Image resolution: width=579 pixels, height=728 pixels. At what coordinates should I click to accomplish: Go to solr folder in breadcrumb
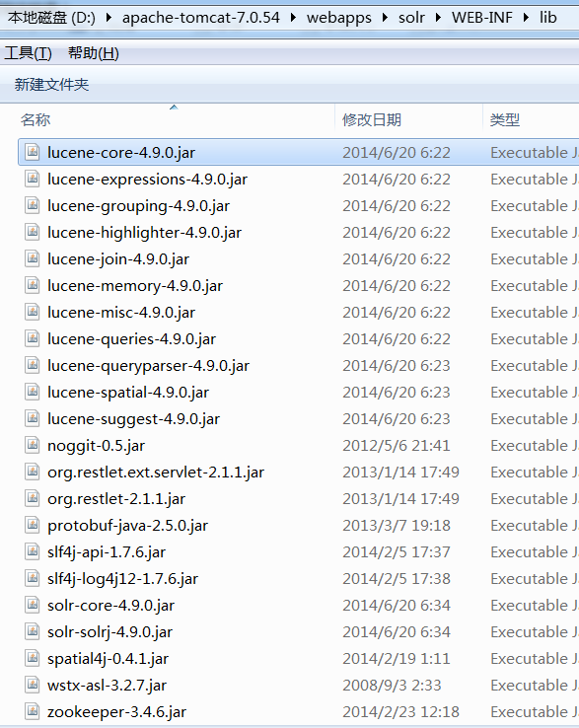411,18
